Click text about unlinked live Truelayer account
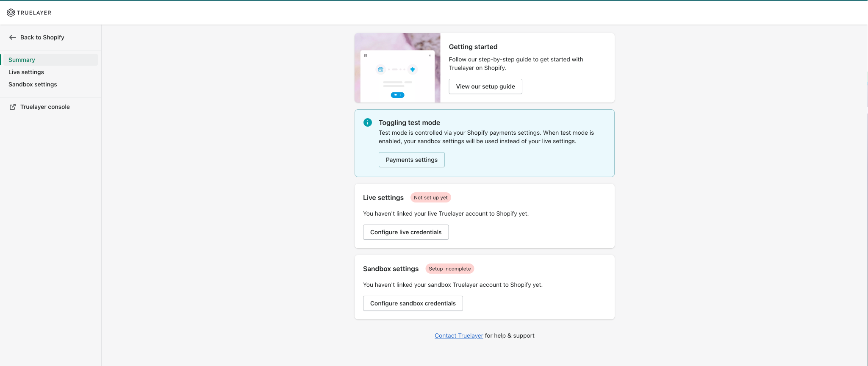Screen dimensions: 868x366 [x=446, y=213]
